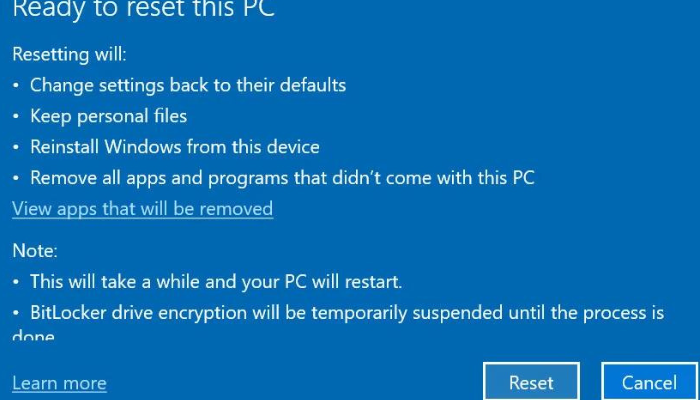This screenshot has height=400, width=700.
Task: Click the bullet before BitLocker drive encryption
Action: tap(16, 314)
